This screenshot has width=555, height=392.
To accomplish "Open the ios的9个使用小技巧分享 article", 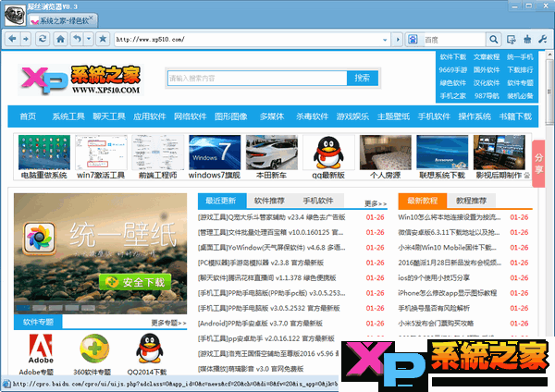I will click(434, 277).
